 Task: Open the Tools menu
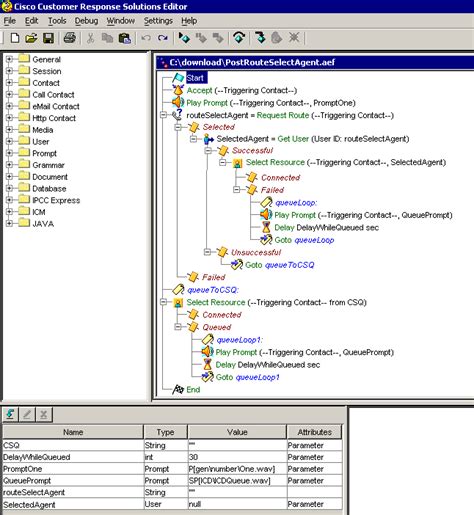click(57, 21)
